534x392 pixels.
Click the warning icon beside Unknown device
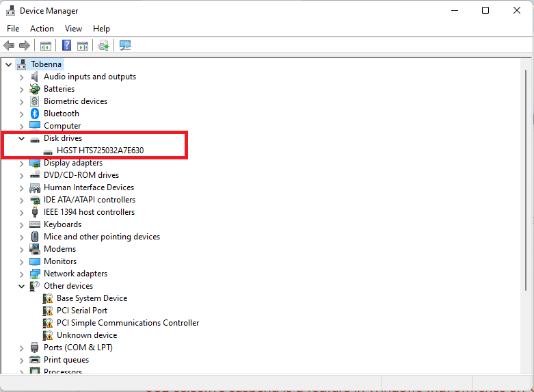point(48,335)
